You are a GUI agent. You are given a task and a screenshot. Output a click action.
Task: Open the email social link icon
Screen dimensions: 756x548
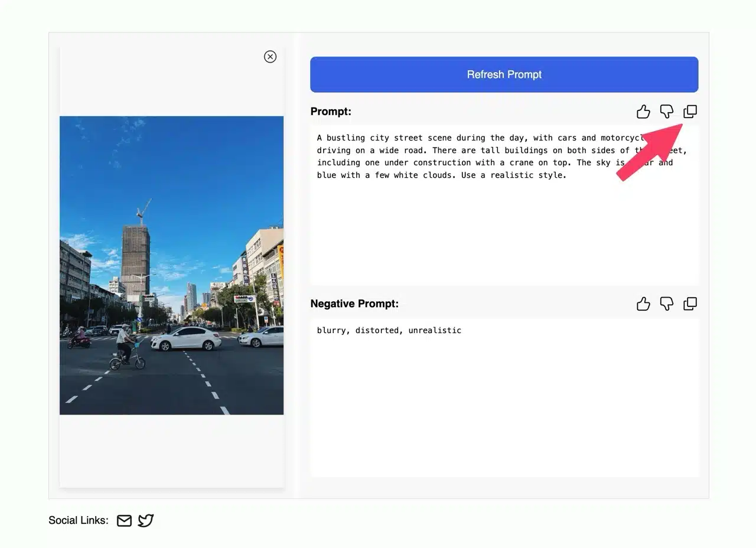pyautogui.click(x=124, y=520)
